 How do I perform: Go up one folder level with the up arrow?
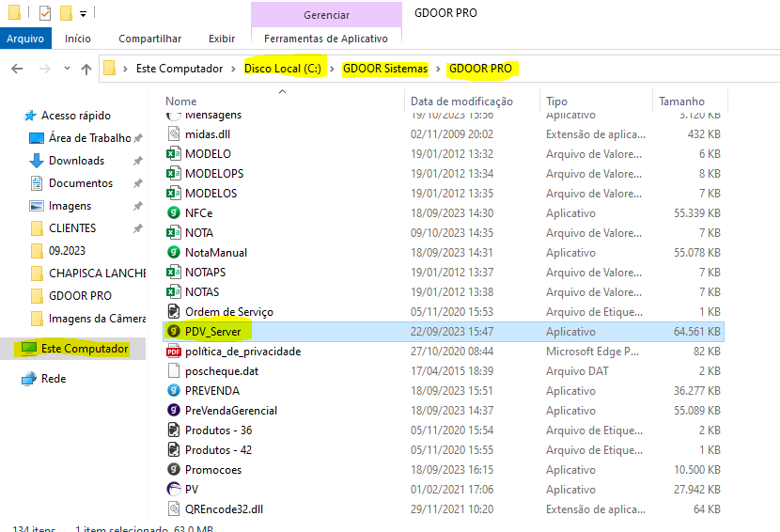coord(86,69)
